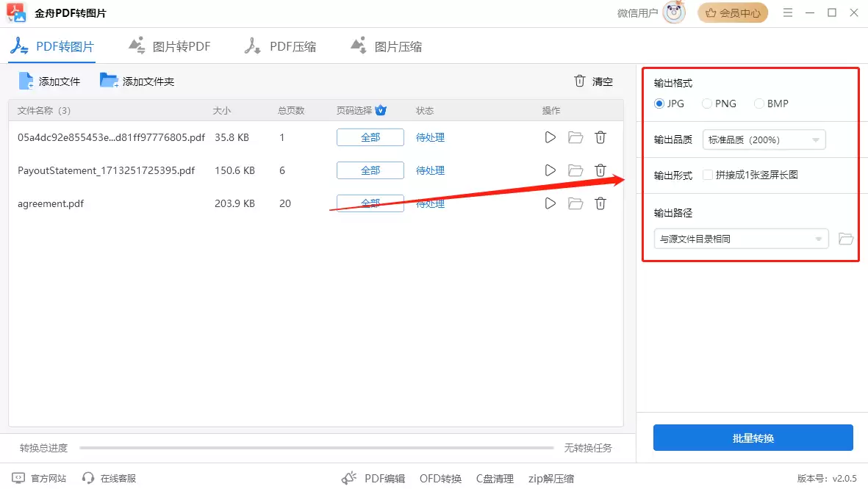868x489 pixels.
Task: Clear file list with 清空 trash icon
Action: [x=580, y=81]
